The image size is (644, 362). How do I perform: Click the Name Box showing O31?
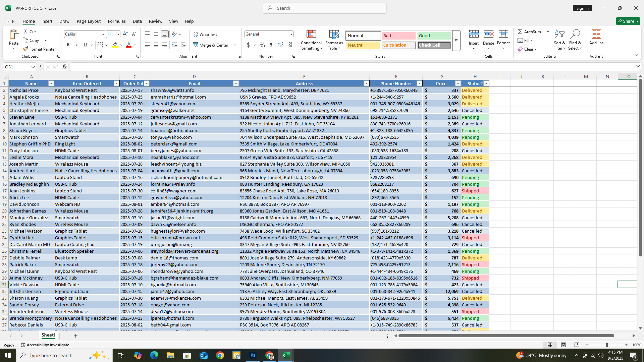point(17,67)
